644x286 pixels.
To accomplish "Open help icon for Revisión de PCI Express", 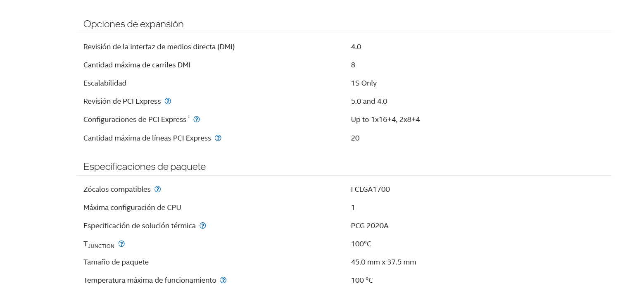I will tap(168, 101).
